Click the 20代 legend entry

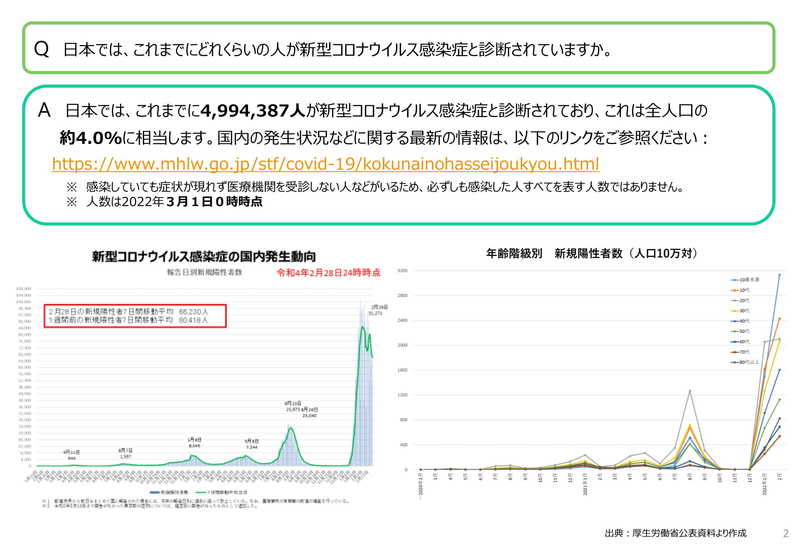(742, 300)
